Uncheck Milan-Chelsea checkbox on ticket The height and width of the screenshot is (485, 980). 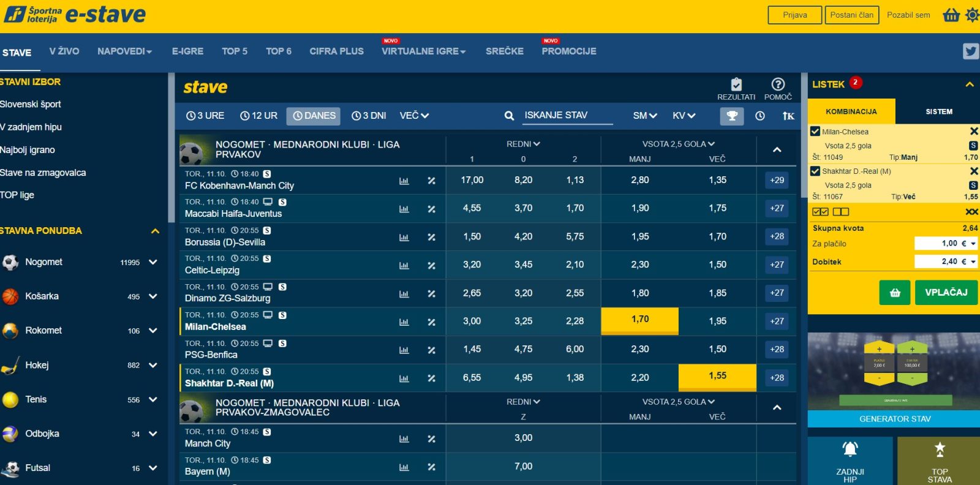[x=815, y=131]
